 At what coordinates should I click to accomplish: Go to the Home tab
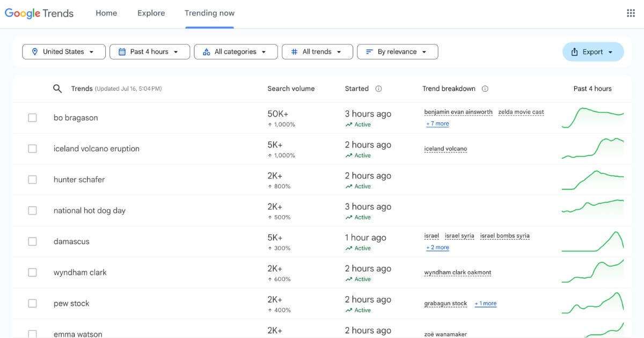106,13
